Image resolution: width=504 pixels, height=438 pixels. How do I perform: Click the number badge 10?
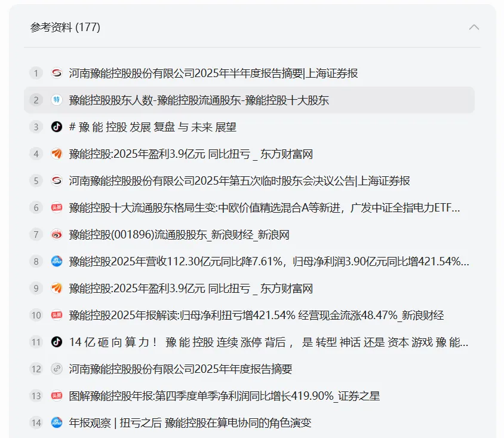[x=36, y=315]
